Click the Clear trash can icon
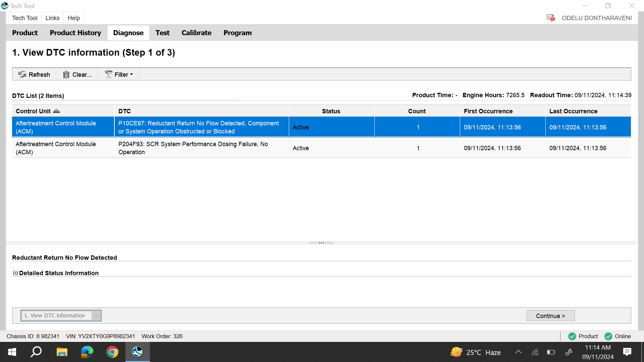This screenshot has height=362, width=644. 66,74
